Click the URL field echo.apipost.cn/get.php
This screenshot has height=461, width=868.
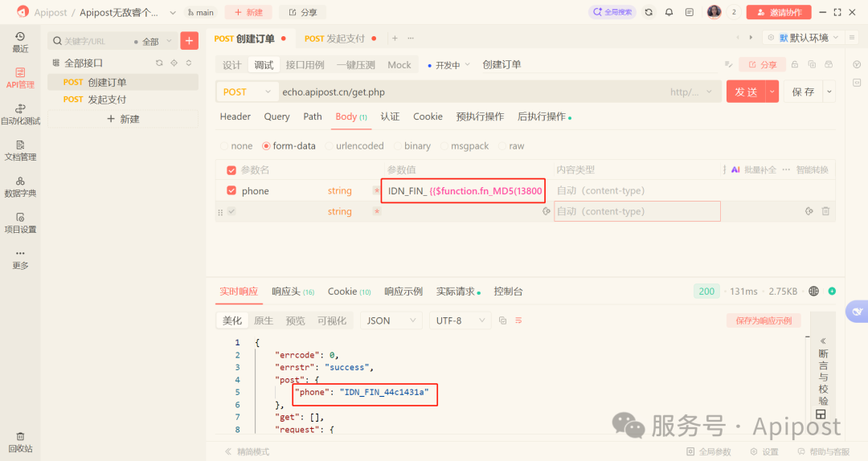pos(470,92)
